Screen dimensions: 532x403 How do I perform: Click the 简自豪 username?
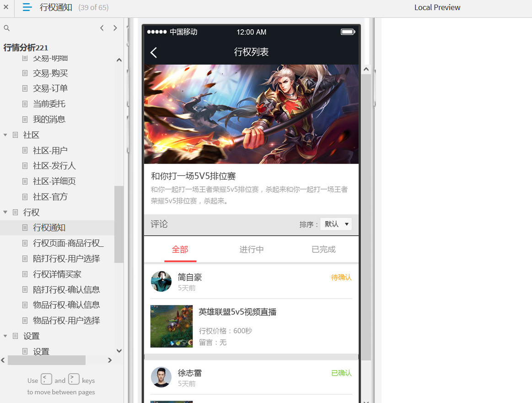190,277
